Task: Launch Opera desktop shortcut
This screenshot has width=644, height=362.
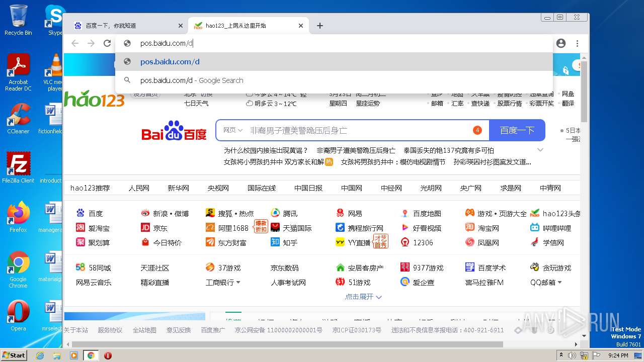Action: [18, 316]
